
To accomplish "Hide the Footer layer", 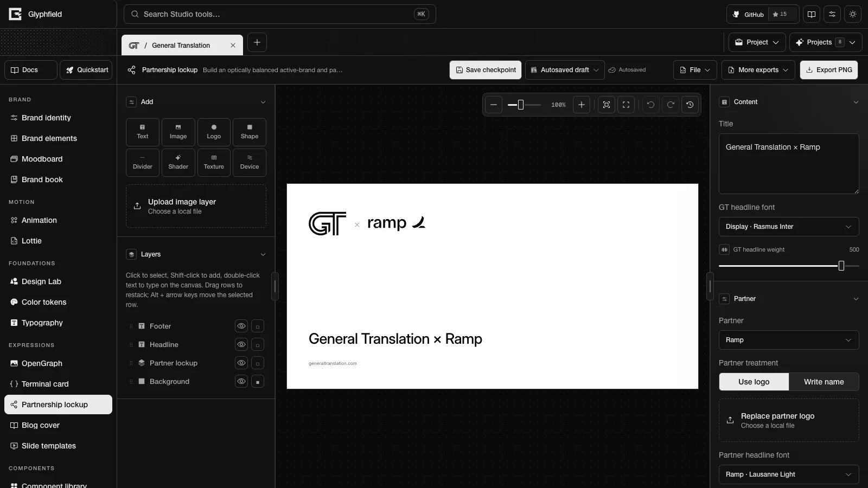I will pos(241,326).
